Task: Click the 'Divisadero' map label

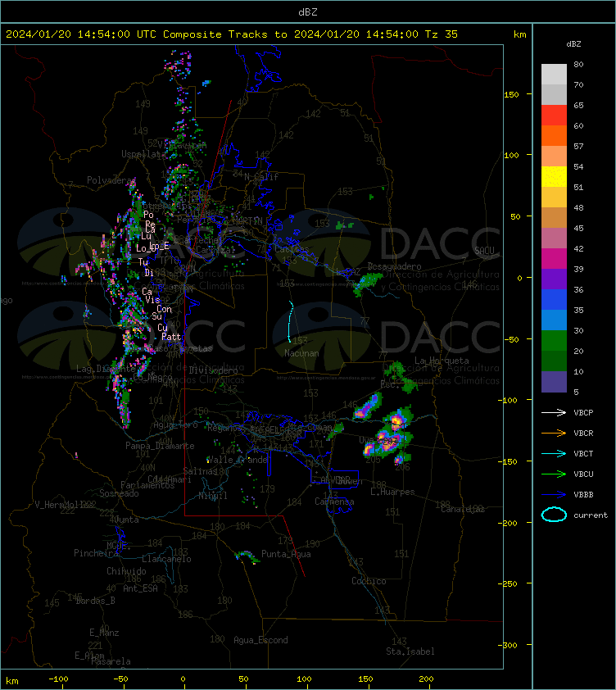Action: pos(214,371)
